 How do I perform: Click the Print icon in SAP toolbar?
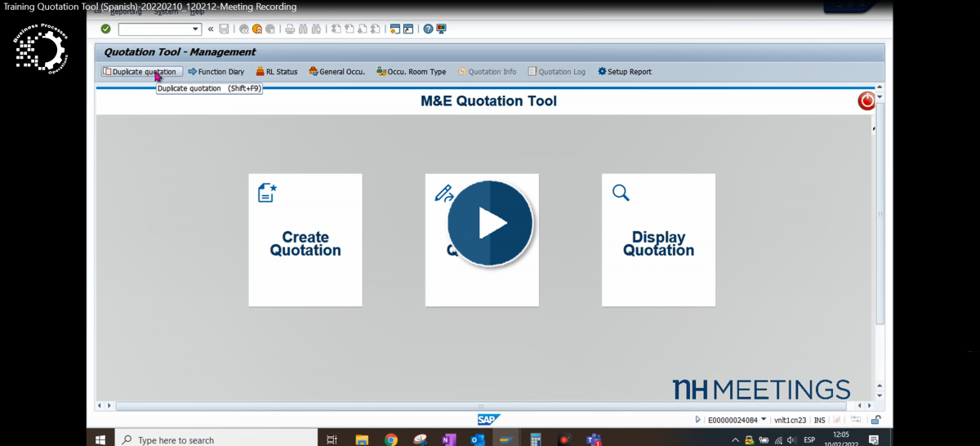(x=290, y=29)
